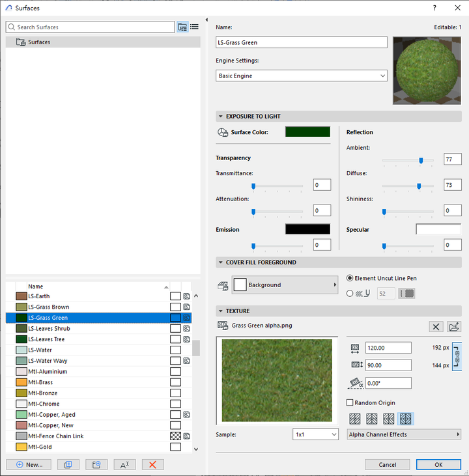
Task: Open the Background fill selector popup
Action: (x=285, y=285)
